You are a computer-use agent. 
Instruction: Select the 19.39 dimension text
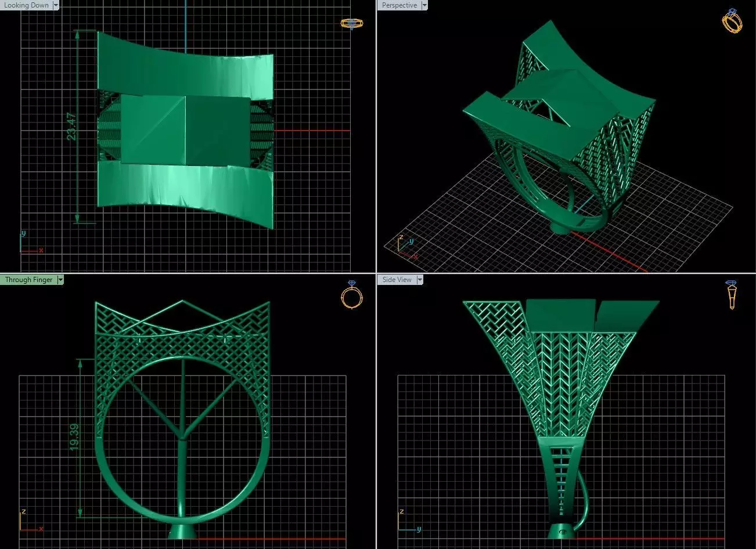(x=74, y=438)
